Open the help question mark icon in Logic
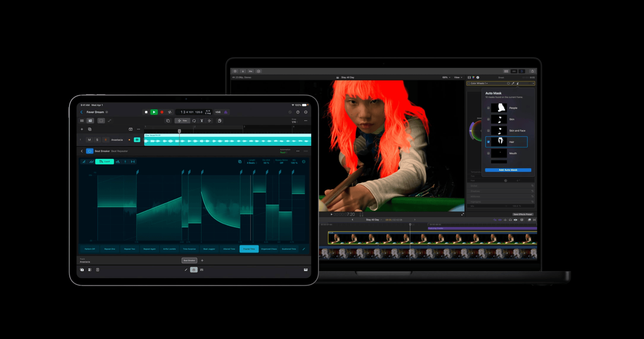The image size is (644, 339). coord(298,112)
